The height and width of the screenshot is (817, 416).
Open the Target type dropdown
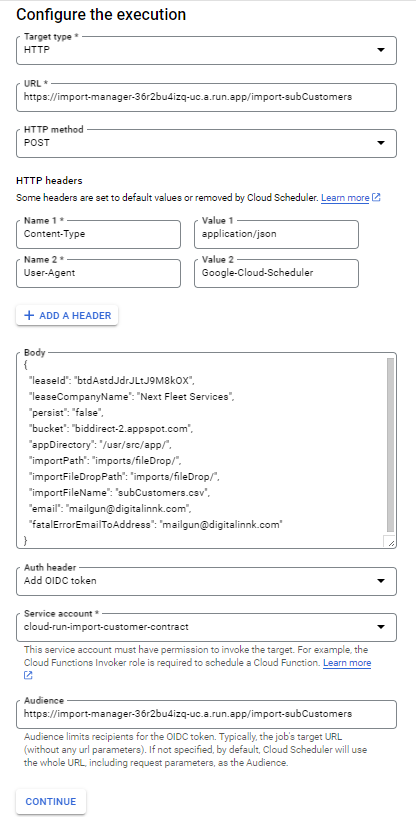[206, 51]
